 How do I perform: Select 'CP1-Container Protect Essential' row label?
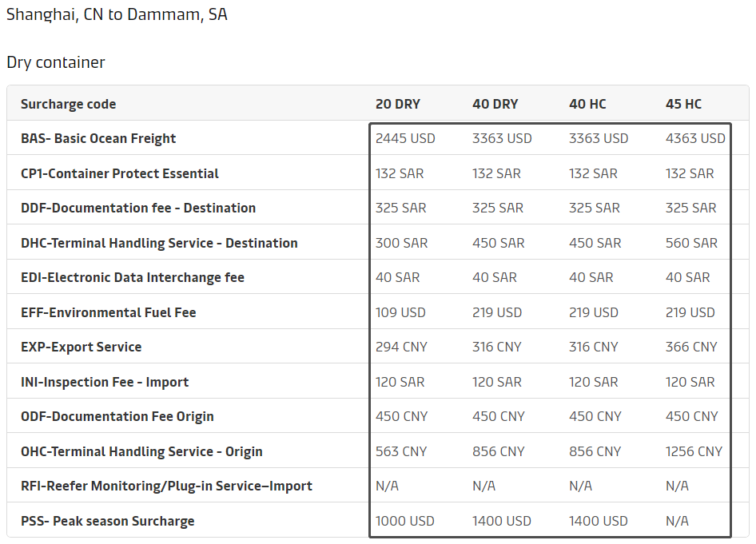tap(119, 173)
